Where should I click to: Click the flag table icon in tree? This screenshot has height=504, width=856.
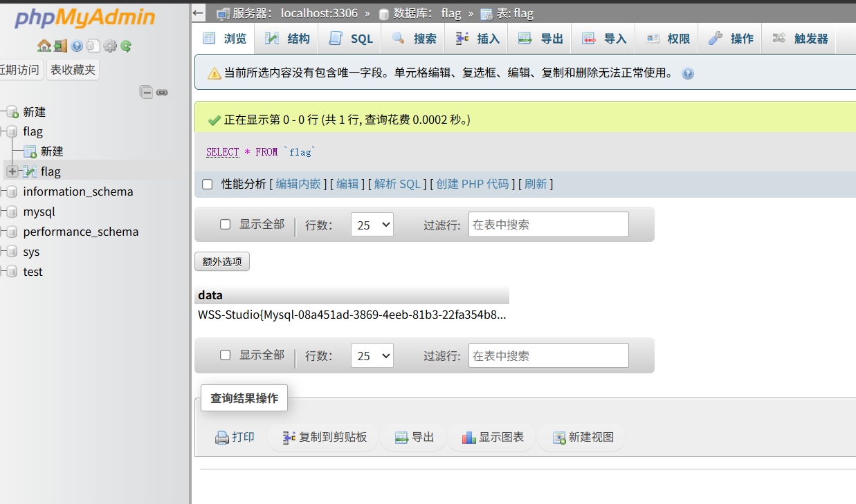click(x=30, y=171)
